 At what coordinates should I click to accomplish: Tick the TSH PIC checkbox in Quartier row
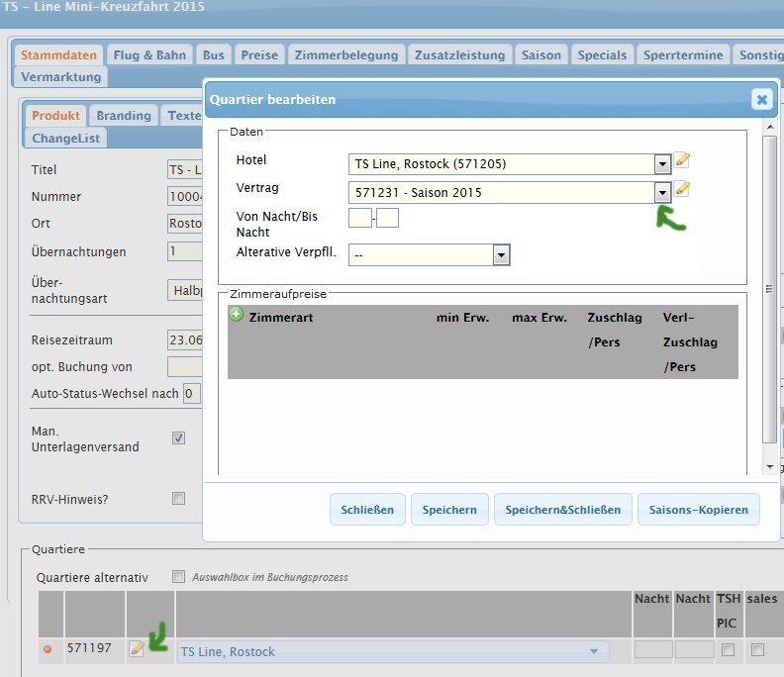click(x=729, y=650)
